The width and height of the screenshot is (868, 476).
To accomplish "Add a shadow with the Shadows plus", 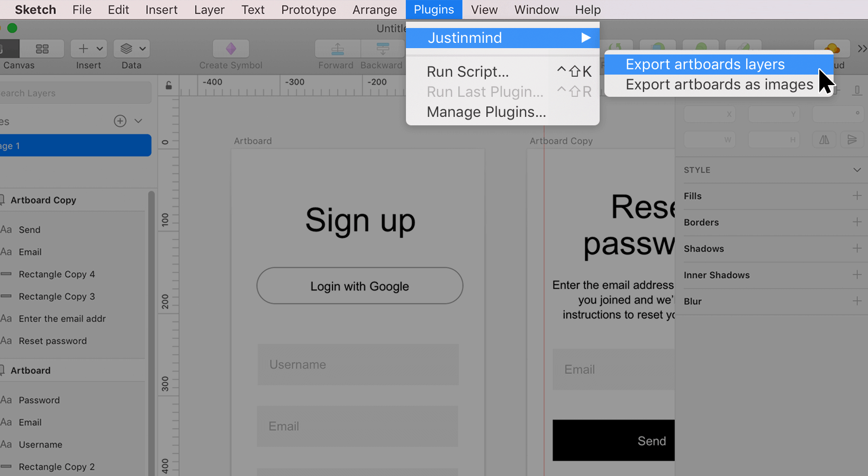I will (857, 248).
